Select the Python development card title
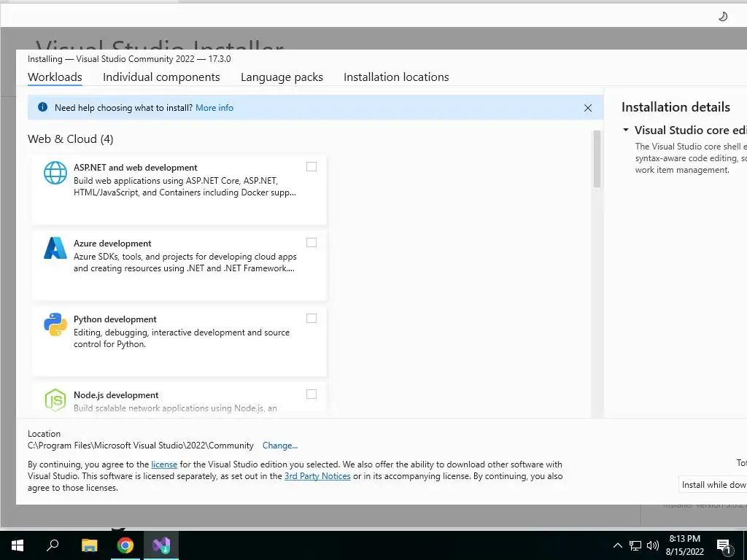 tap(115, 319)
